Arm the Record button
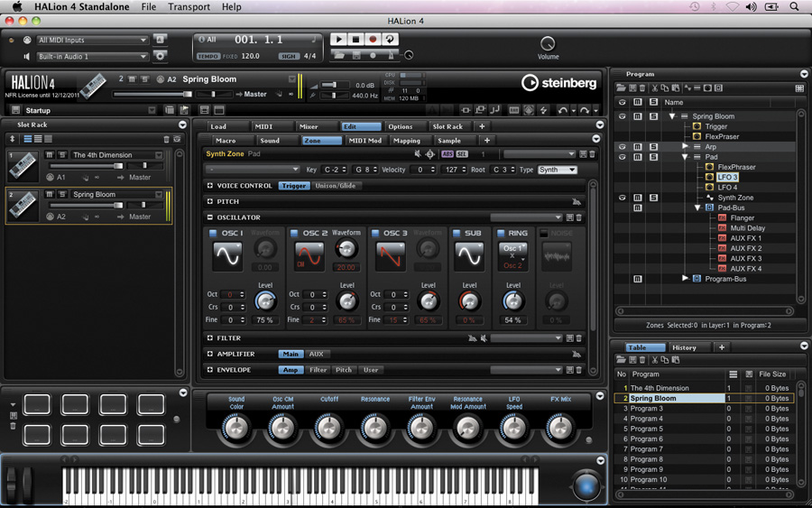Screen dimensions: 812x508 (x=373, y=40)
